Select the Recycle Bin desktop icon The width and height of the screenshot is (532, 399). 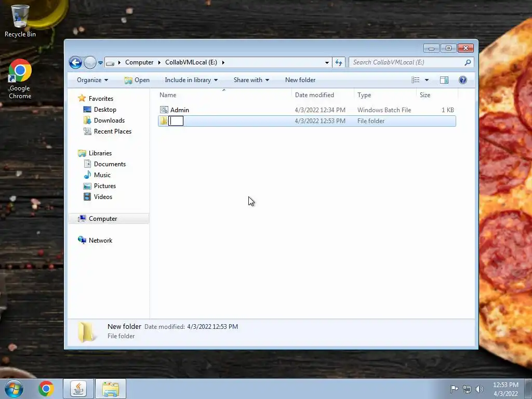point(20,21)
